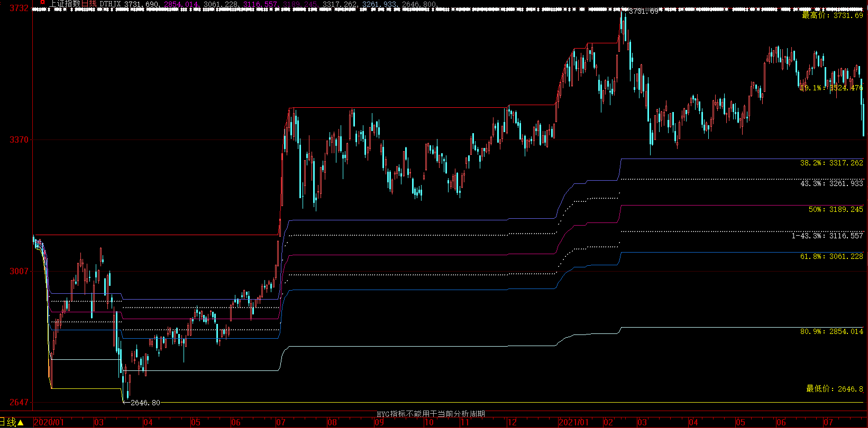
Task: Click the 3731.69 peak annotation beside the top candle
Action: click(643, 11)
